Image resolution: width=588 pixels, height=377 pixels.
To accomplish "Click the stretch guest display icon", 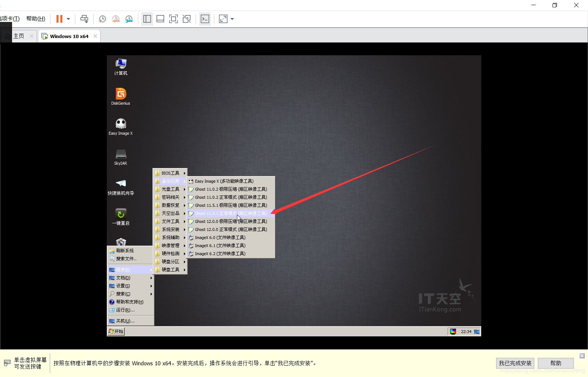I will [x=223, y=19].
